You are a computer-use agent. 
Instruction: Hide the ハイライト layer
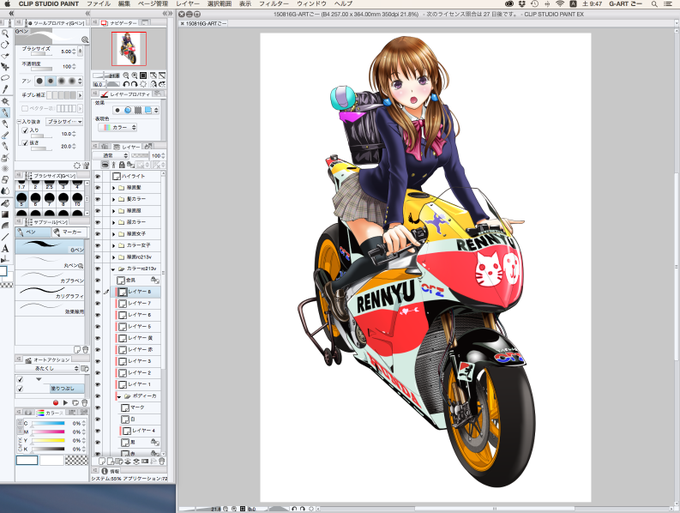tap(98, 176)
